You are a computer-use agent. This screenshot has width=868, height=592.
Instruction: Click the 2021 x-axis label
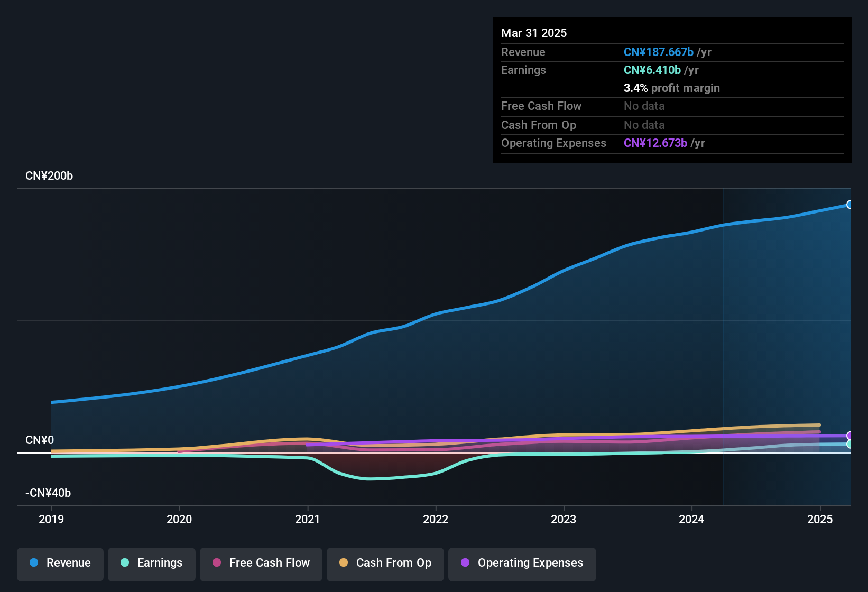tap(308, 519)
